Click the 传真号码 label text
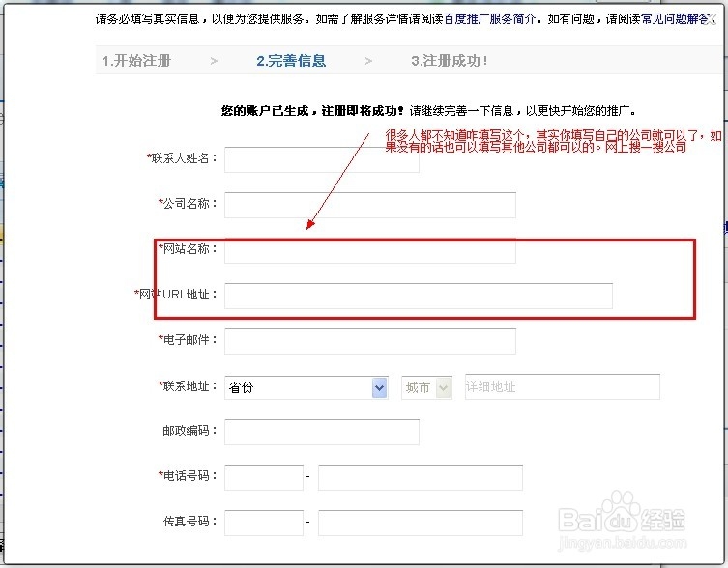Screen dimensions: 728x568 [x=189, y=521]
